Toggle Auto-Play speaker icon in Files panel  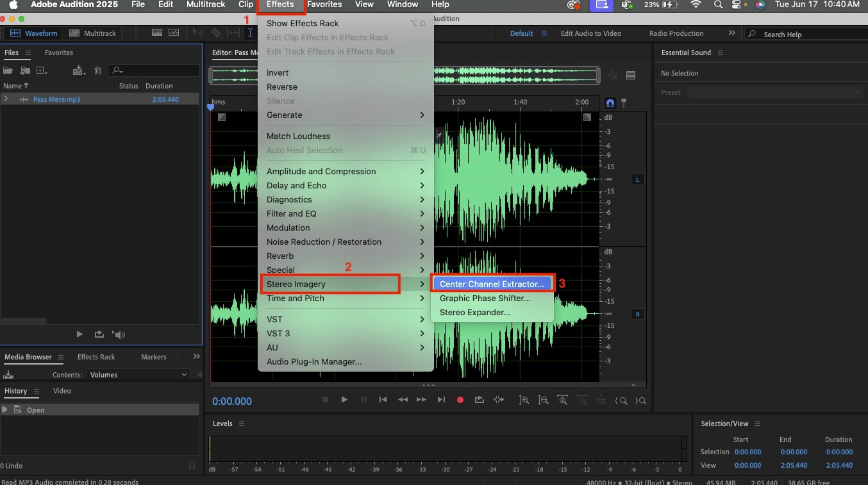point(119,334)
